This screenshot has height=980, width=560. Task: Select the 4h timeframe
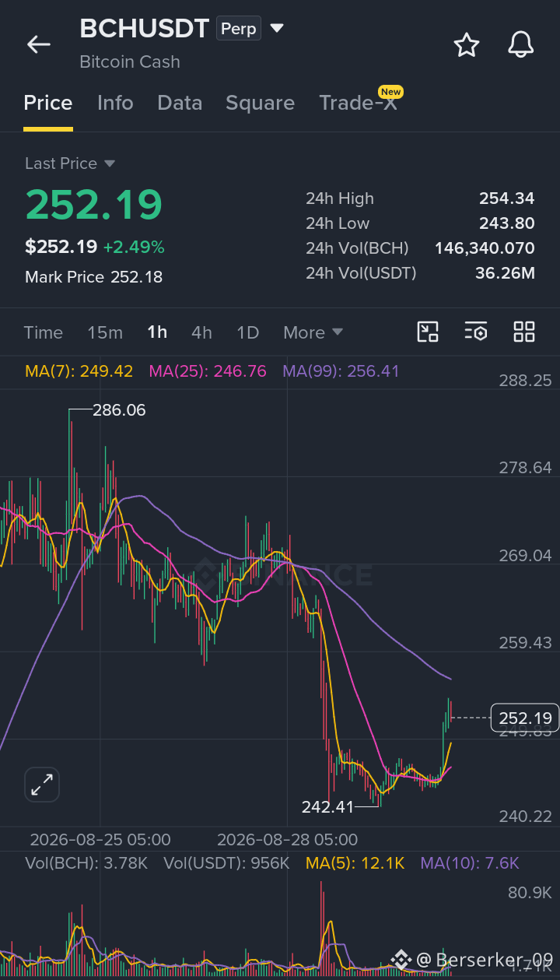pos(201,332)
